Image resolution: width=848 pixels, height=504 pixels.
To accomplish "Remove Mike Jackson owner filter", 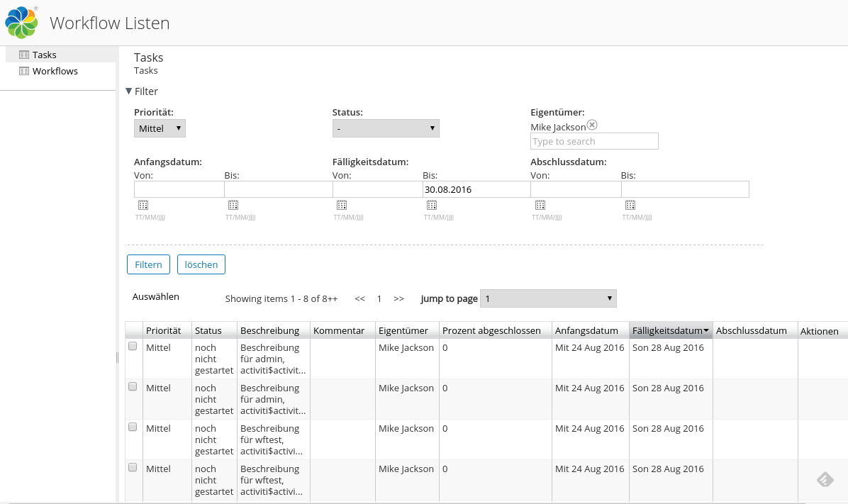I will point(592,125).
